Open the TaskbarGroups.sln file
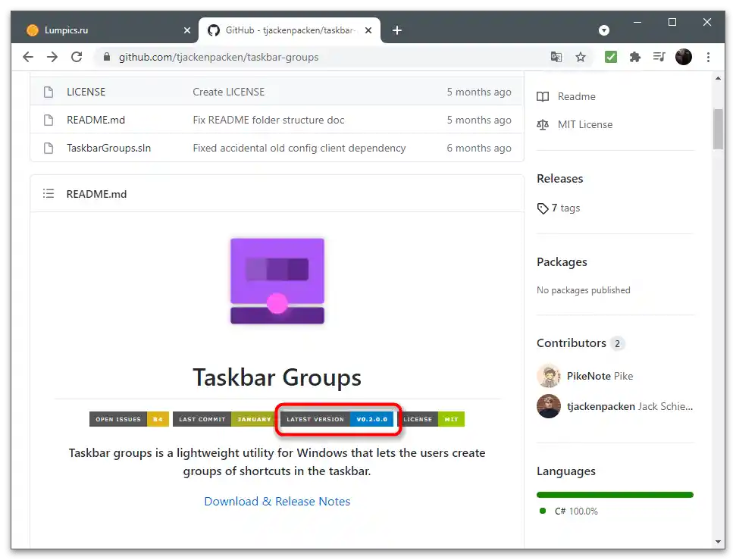Image resolution: width=736 pixels, height=560 pixels. click(x=109, y=149)
